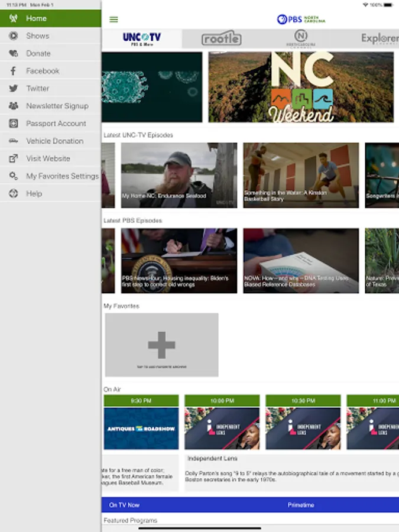Click the Newsletter Signup people icon

pos(13,106)
